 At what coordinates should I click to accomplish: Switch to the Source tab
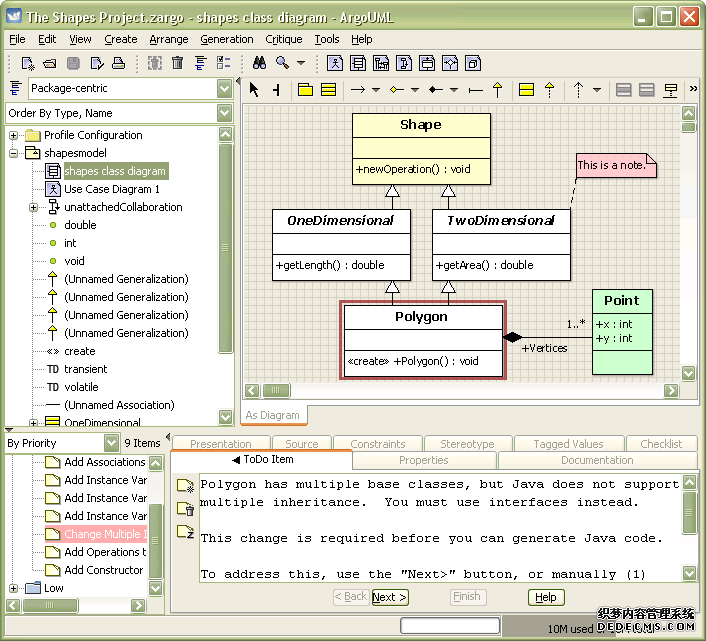[x=302, y=444]
